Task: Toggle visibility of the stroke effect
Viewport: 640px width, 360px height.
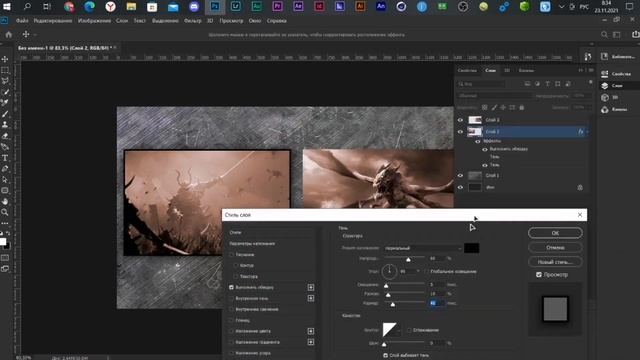Action: coord(485,149)
